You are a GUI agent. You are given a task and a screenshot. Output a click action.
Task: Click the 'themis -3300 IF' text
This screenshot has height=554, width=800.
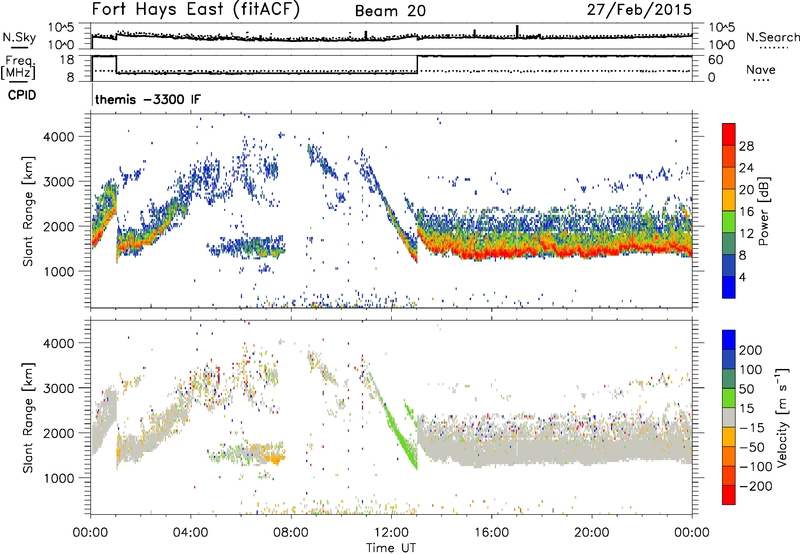tap(148, 99)
